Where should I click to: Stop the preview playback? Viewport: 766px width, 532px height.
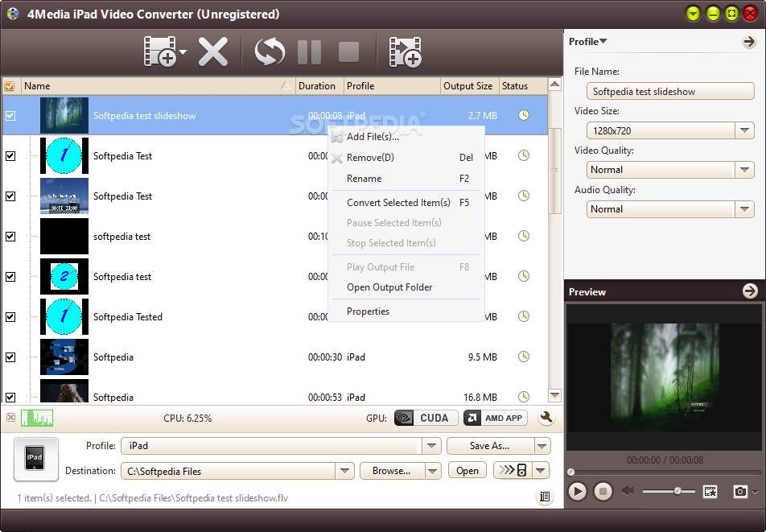coord(603,491)
